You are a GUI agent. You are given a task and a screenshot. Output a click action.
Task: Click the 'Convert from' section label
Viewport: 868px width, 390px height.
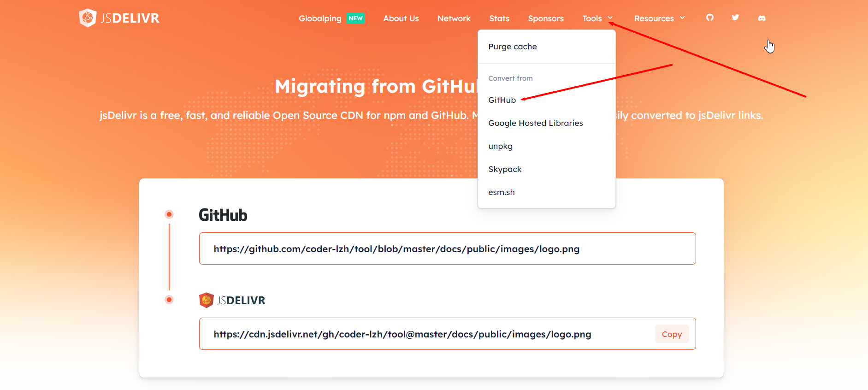(510, 78)
